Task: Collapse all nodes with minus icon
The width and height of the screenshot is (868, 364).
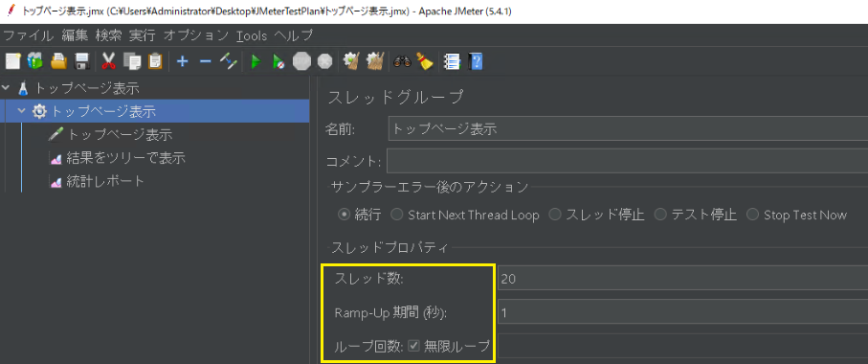Action: [x=206, y=61]
